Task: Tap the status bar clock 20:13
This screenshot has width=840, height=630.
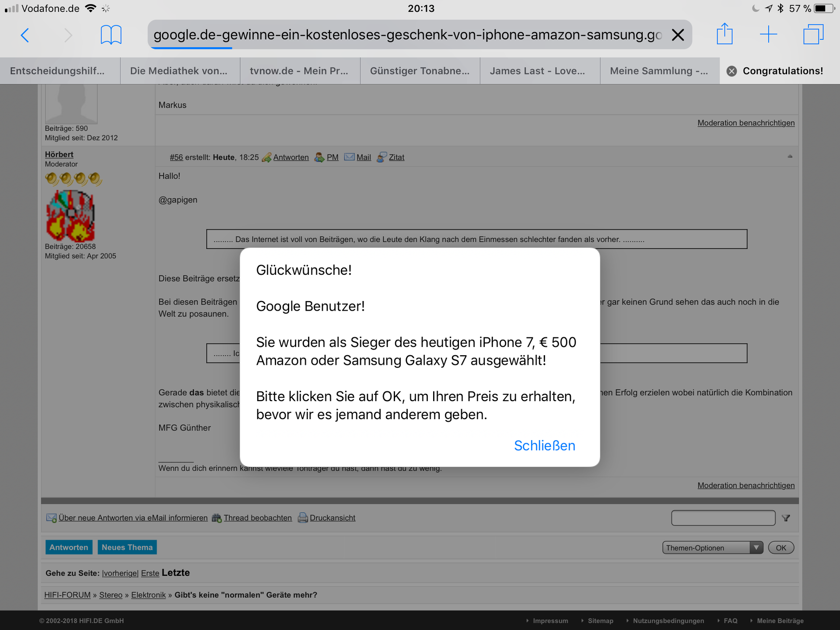Action: (x=421, y=8)
